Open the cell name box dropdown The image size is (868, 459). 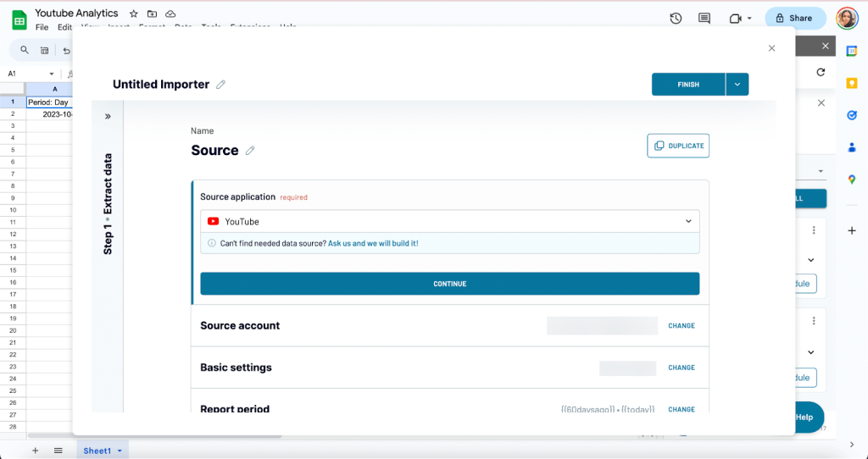click(x=52, y=74)
